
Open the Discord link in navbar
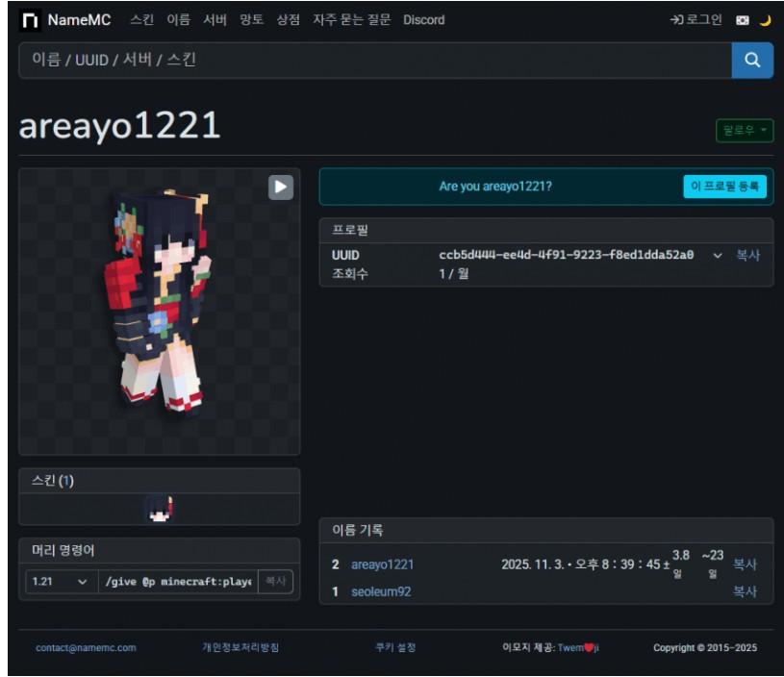click(423, 20)
